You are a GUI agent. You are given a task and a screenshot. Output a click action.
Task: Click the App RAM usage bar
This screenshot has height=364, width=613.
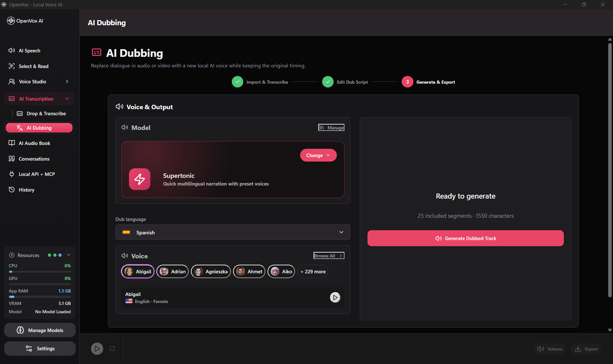(x=40, y=297)
